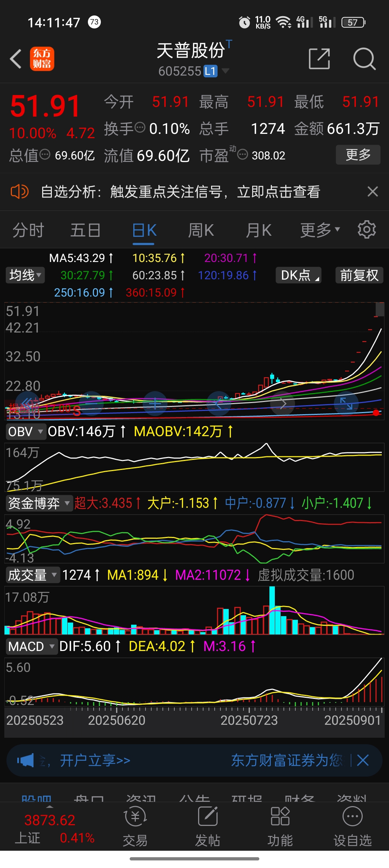The image size is (389, 868).
Task: Tap the MA5:43.29 moving average value
Action: pyautogui.click(x=81, y=258)
